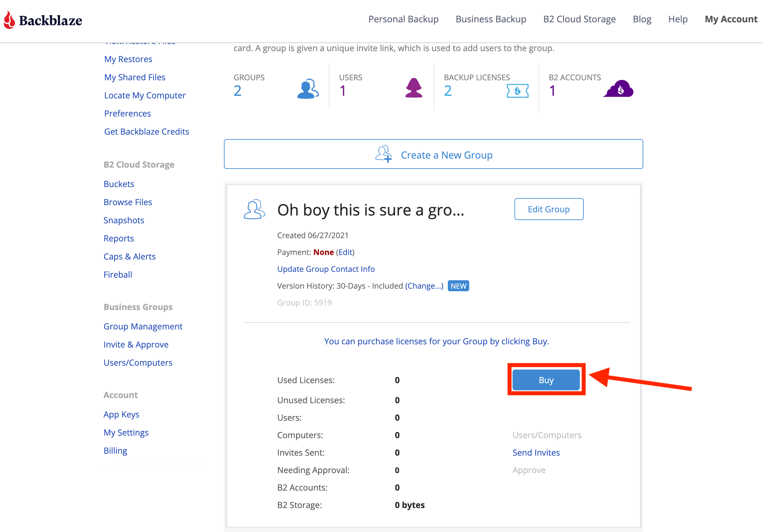Viewport: 763px width, 532px height.
Task: Open Invite & Approve in the sidebar
Action: 136,345
